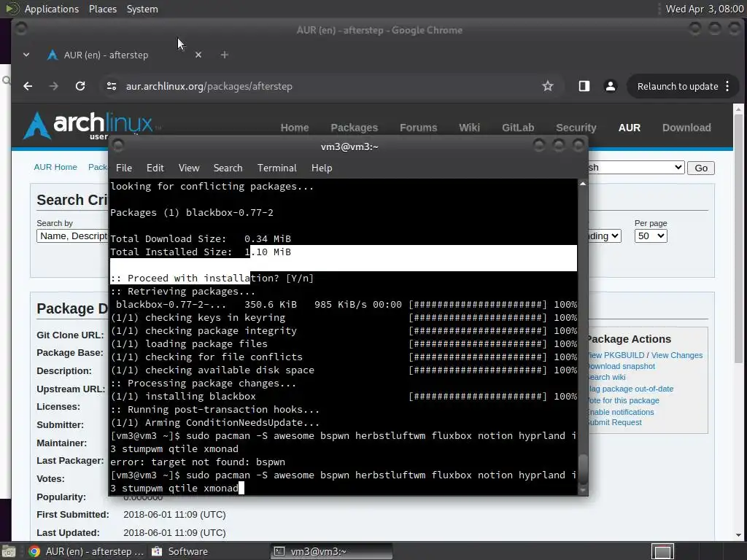Click Search wiki link

[x=607, y=377]
